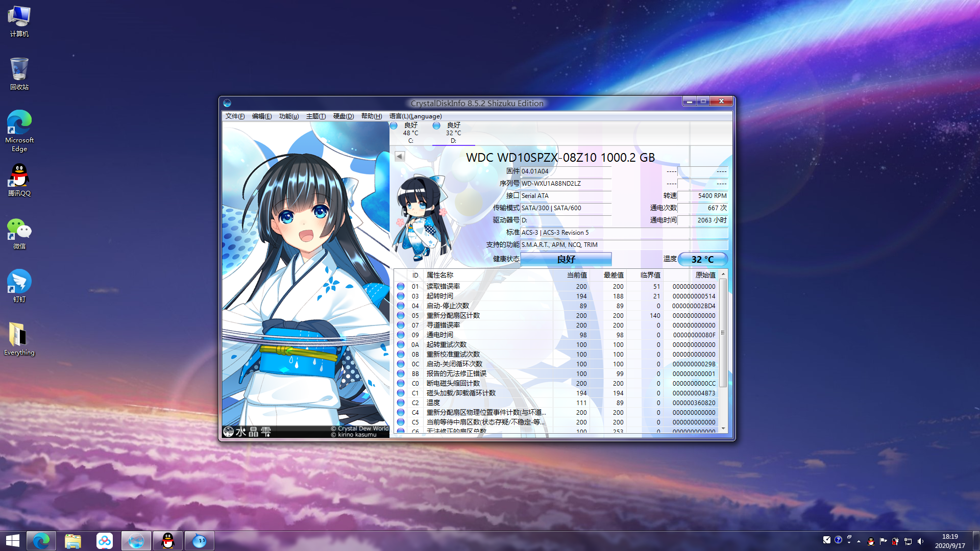Select the 起转时间 attribute row
Screen dimensions: 980x551
coord(556,296)
